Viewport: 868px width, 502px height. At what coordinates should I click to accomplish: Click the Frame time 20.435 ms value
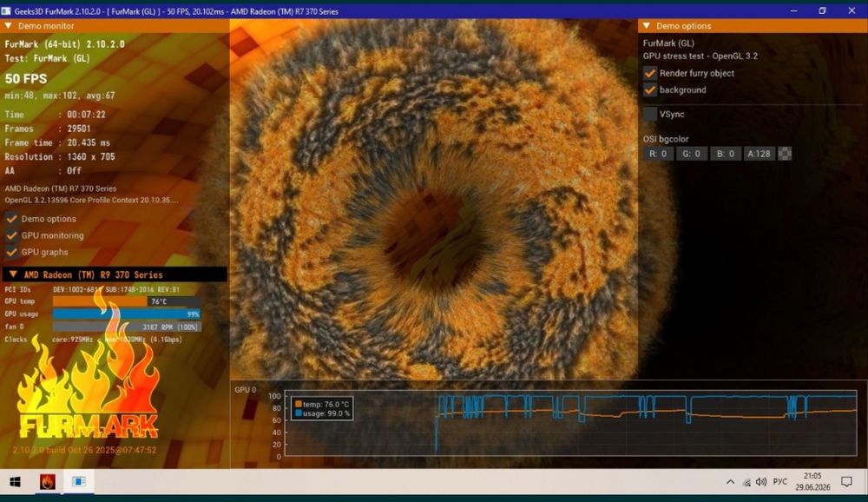(x=89, y=143)
